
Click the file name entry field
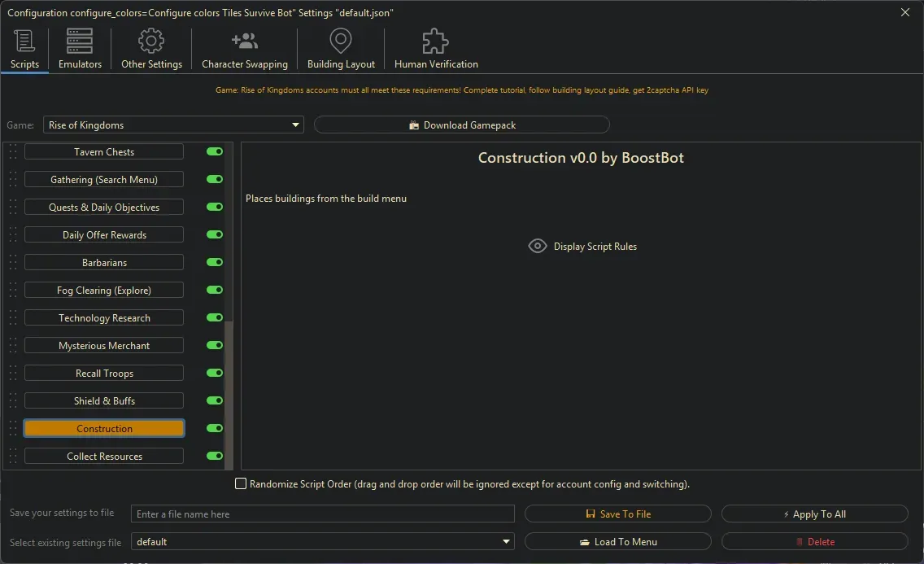pyautogui.click(x=321, y=514)
